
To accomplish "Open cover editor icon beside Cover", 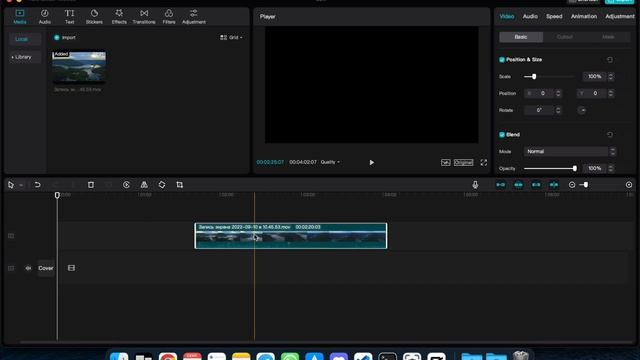I will tap(71, 268).
